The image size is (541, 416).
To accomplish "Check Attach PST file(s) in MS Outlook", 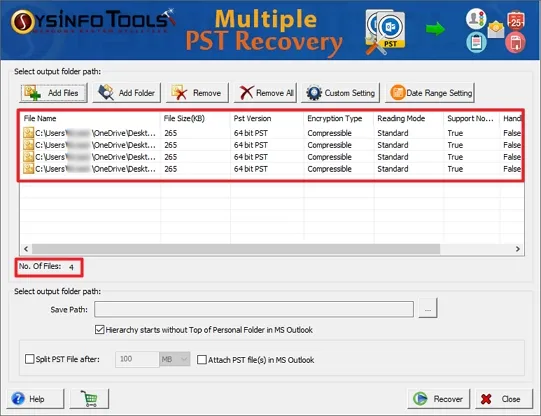I will pos(201,360).
